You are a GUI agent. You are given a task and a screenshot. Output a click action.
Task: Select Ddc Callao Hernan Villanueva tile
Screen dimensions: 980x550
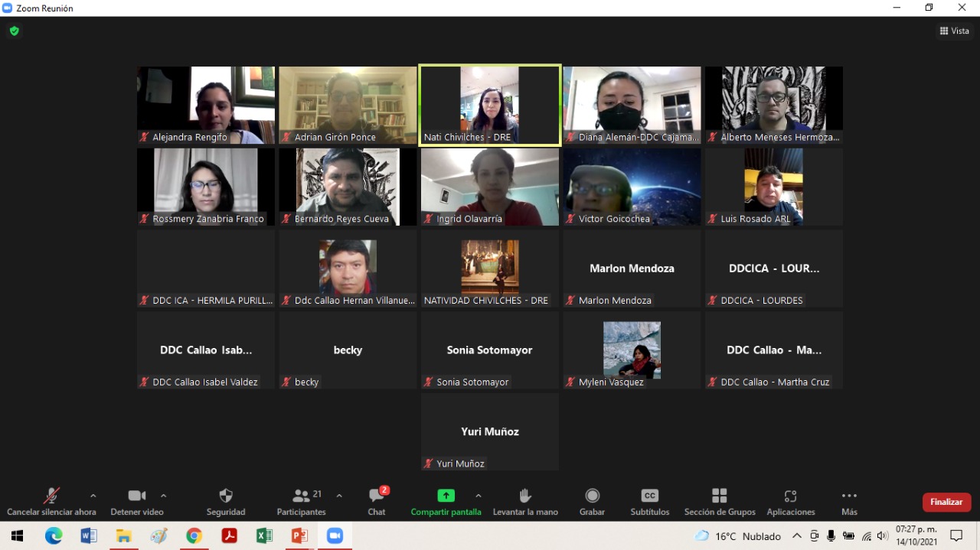click(348, 268)
